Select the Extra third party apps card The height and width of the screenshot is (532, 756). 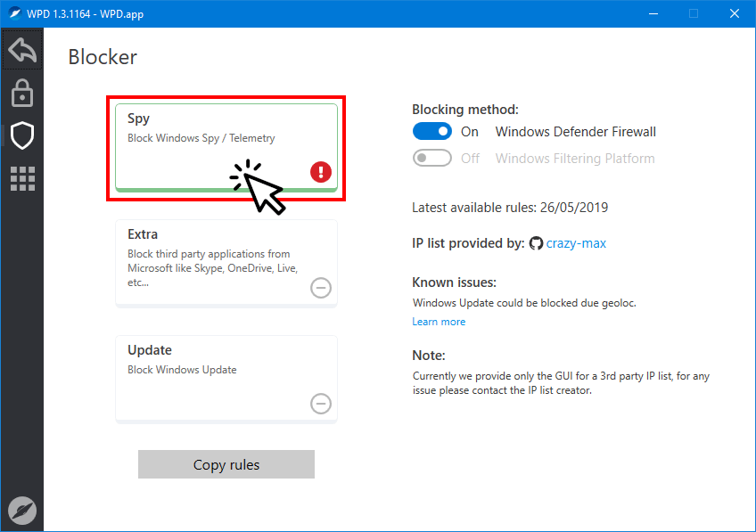(226, 263)
